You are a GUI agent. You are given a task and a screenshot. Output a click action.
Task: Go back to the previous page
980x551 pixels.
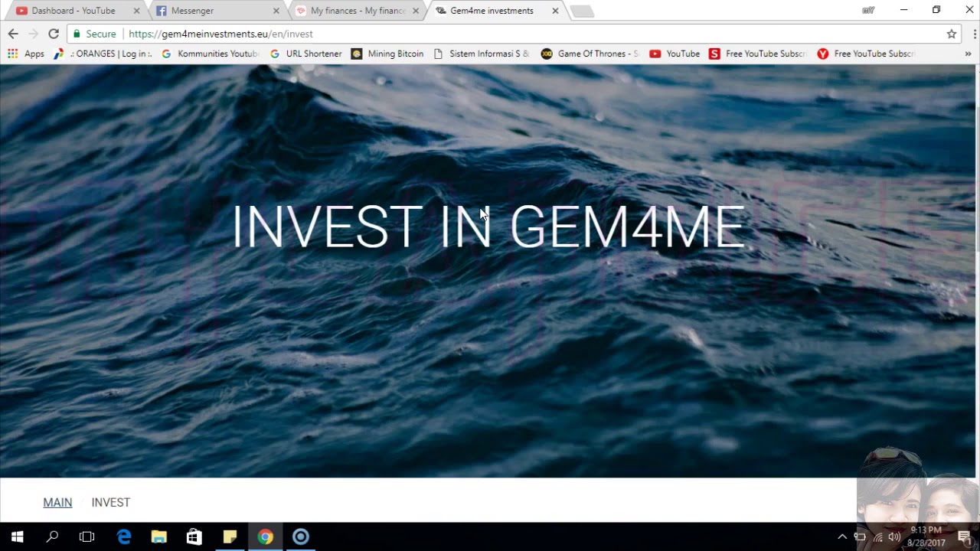click(13, 34)
